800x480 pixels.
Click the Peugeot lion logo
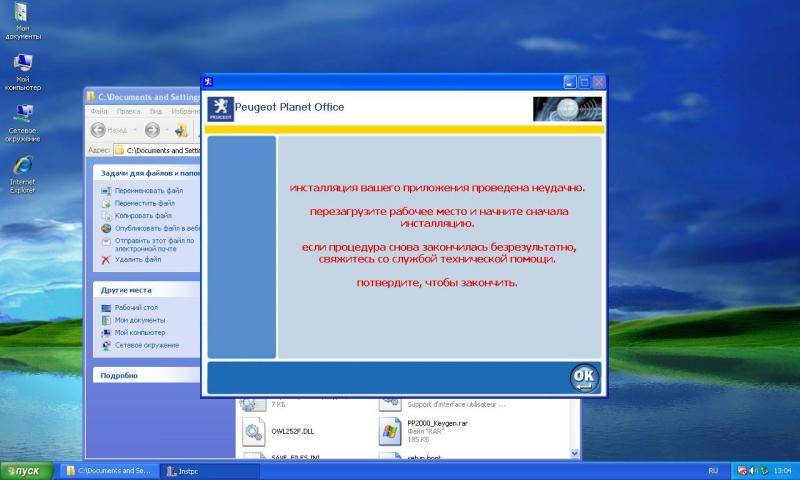pos(220,108)
